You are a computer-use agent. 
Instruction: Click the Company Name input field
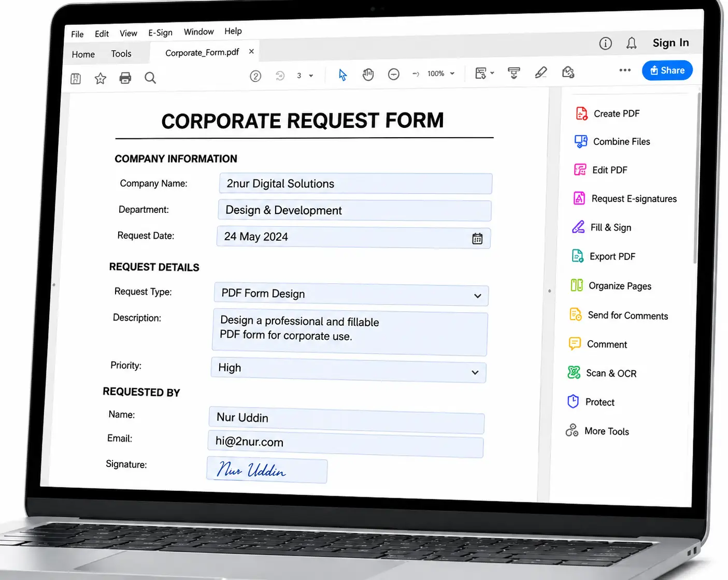(355, 184)
